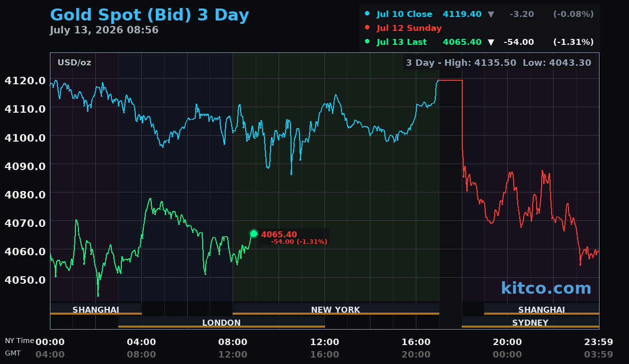Click the cyan Jul 10 Close legend dot
629x364 pixels.
tap(367, 14)
